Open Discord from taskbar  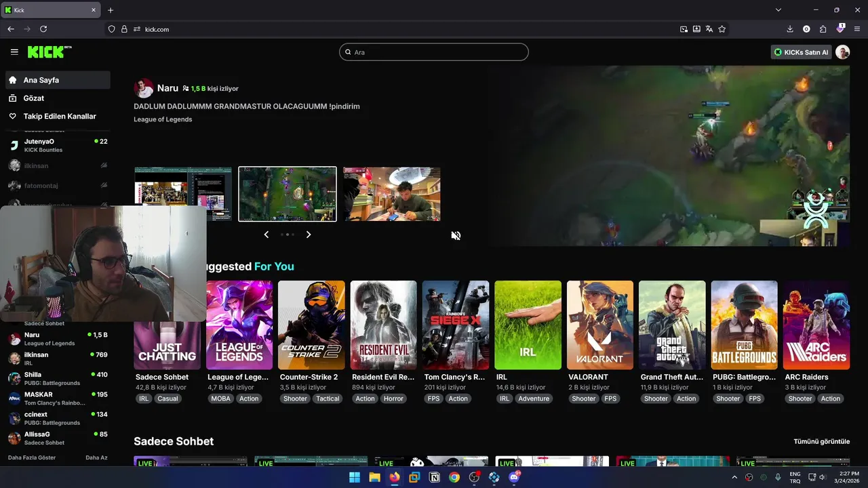point(514,477)
